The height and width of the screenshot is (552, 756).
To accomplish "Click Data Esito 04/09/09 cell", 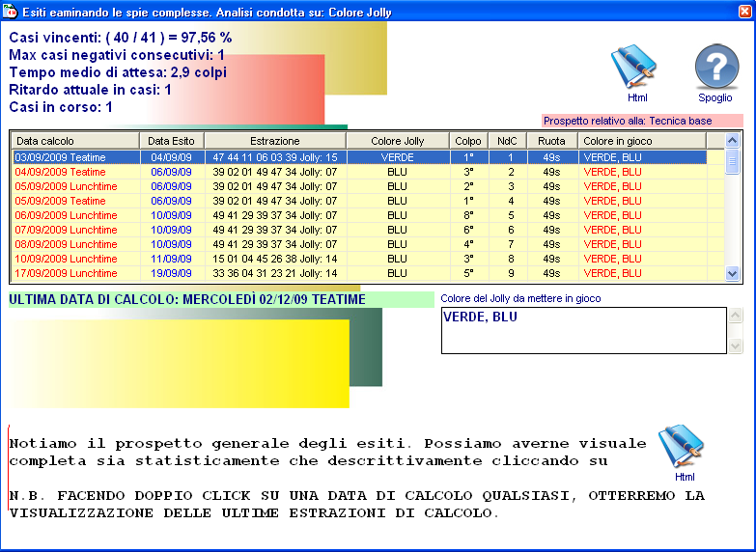I will pos(171,157).
